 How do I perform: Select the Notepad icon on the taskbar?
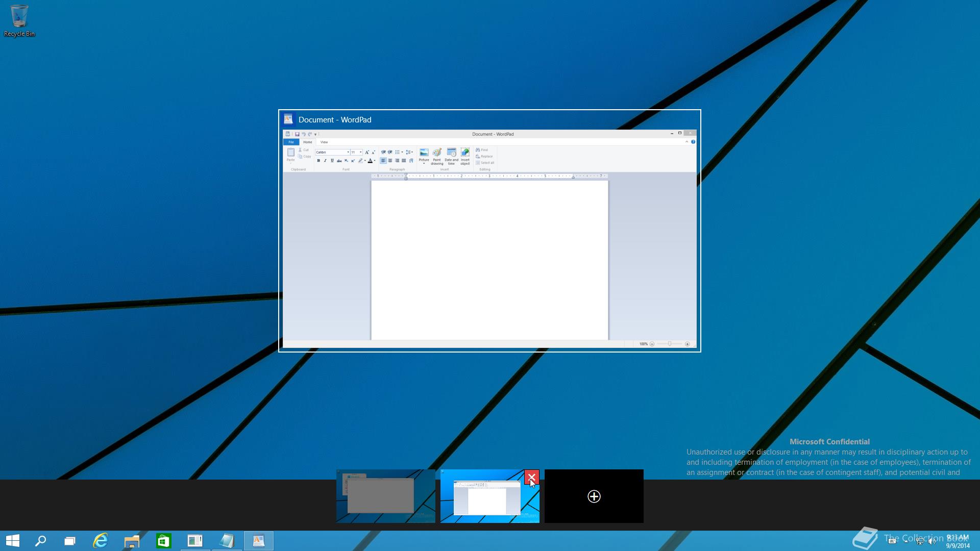pyautogui.click(x=227, y=540)
